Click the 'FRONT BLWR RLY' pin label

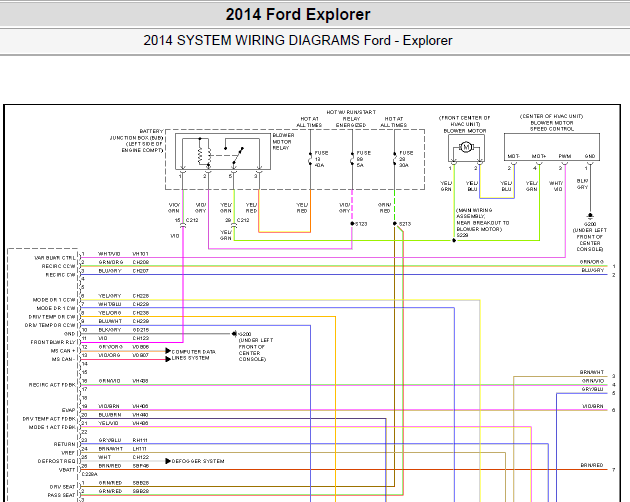[53, 342]
